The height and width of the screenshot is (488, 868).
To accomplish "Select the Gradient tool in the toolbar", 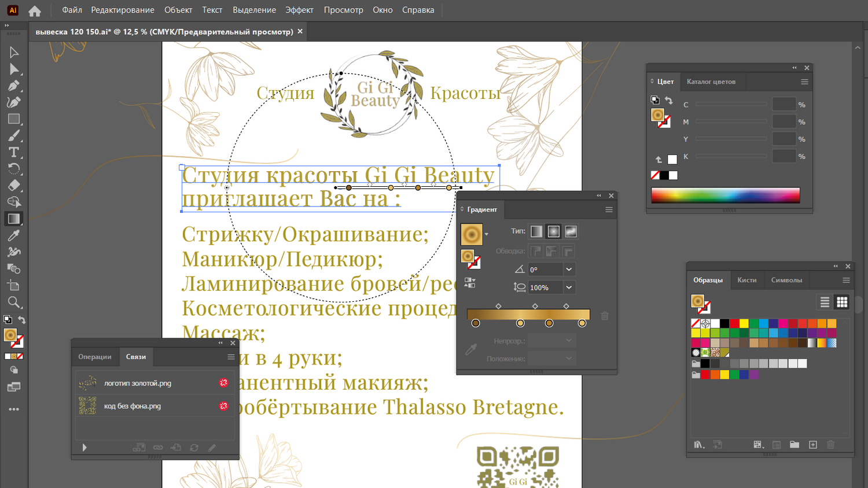I will 14,219.
